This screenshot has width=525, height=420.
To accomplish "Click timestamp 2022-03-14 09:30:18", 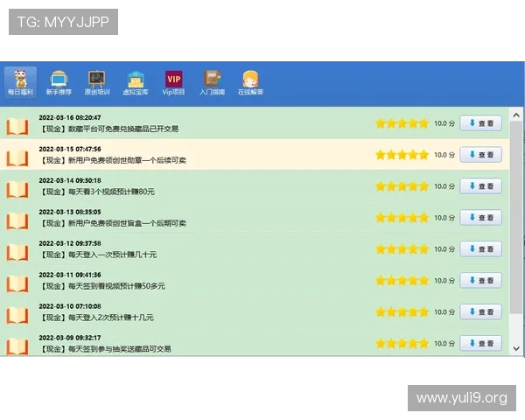I will coord(70,180).
